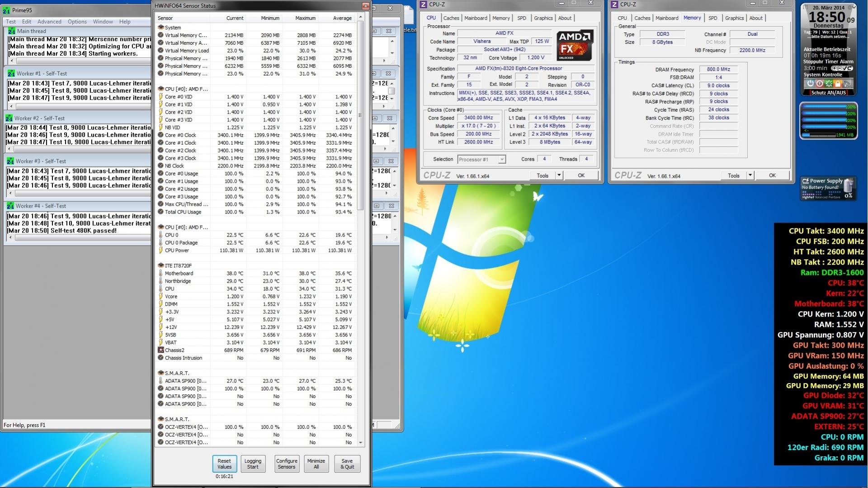Viewport: 868px width, 488px height.
Task: Open the Advanced menu in Prime95
Action: [49, 22]
